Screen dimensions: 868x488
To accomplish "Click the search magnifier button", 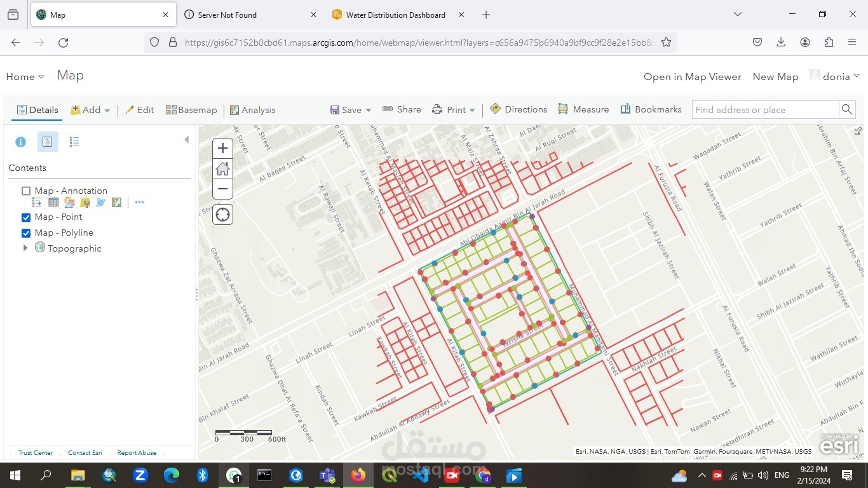I will 847,110.
